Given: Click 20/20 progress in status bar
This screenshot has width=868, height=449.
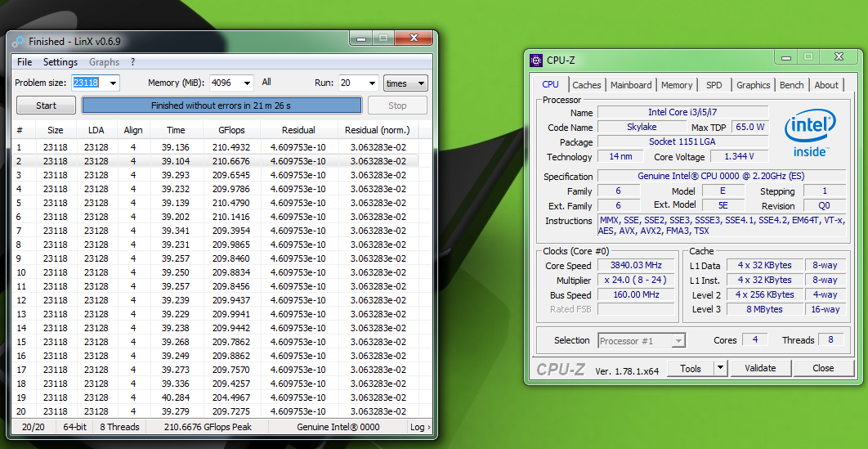Looking at the screenshot, I should [x=34, y=427].
